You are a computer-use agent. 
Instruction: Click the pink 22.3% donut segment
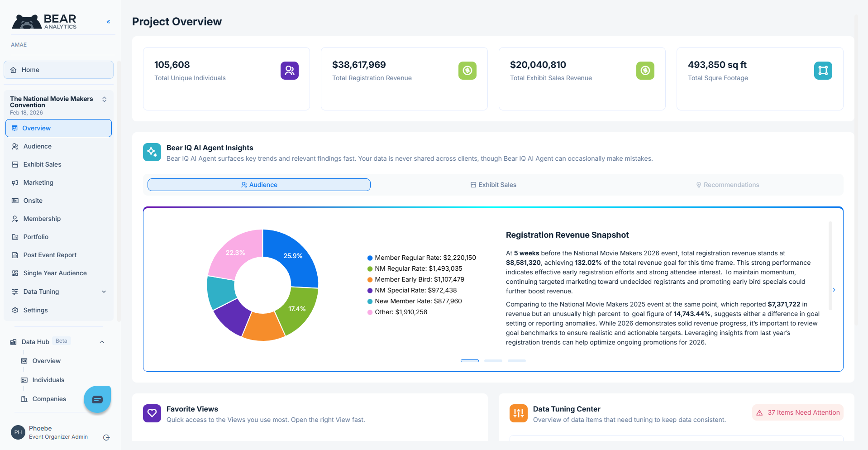pos(235,253)
